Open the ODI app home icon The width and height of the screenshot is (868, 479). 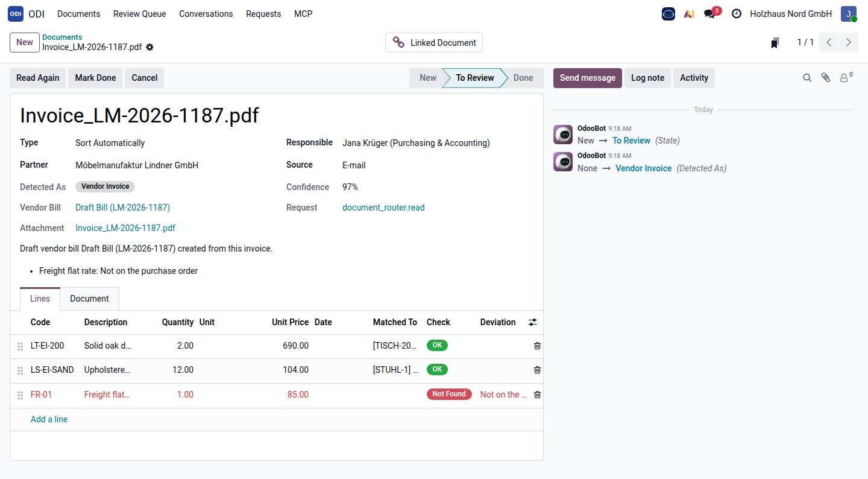[x=16, y=13]
